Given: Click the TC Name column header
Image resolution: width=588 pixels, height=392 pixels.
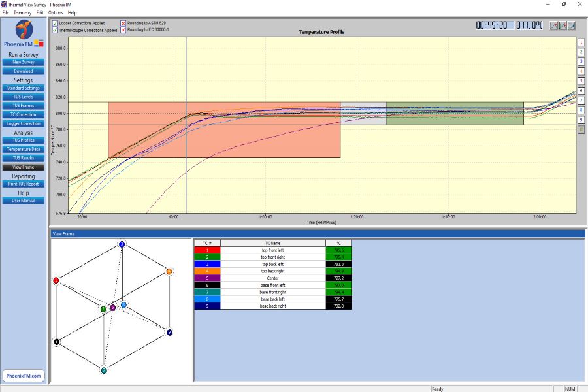Looking at the screenshot, I should 272,243.
